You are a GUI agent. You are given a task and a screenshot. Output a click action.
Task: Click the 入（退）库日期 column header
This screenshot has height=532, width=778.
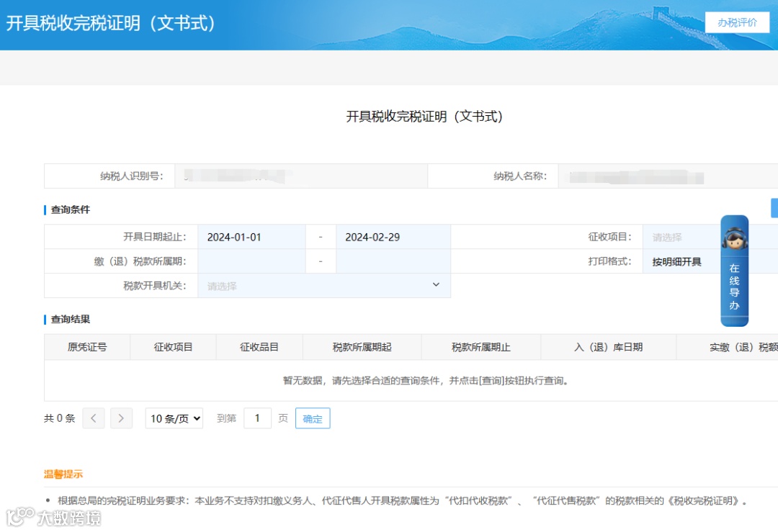[608, 347]
